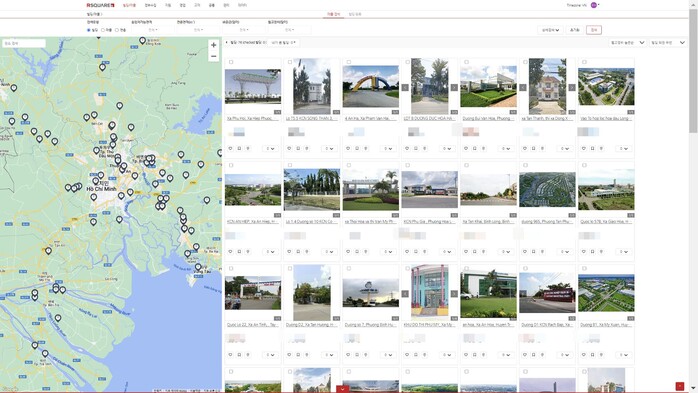
Task: Expand dropdown on LOT B DUONG DUC HOA card
Action: point(447,149)
